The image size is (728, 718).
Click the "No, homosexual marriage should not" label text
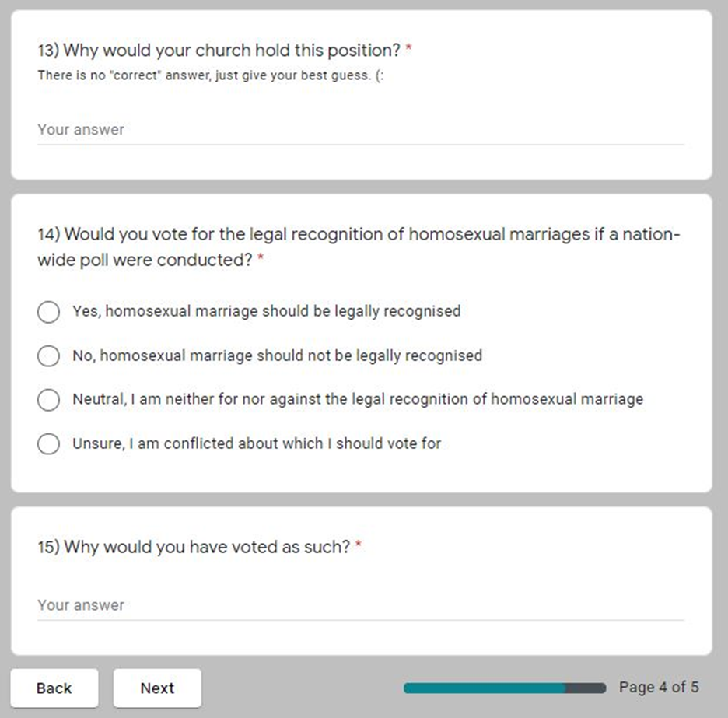277,355
